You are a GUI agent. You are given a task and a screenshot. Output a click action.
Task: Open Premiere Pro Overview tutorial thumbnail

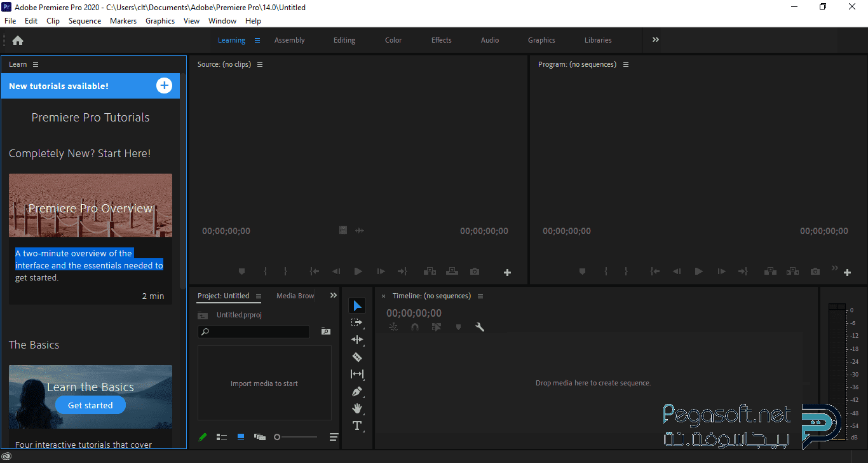click(90, 205)
